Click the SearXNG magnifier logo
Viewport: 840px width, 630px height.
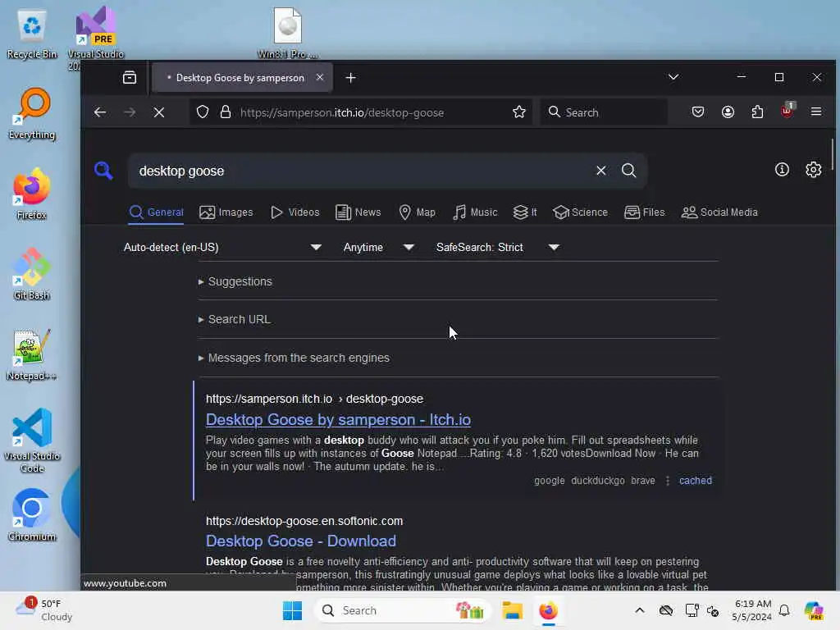[103, 171]
